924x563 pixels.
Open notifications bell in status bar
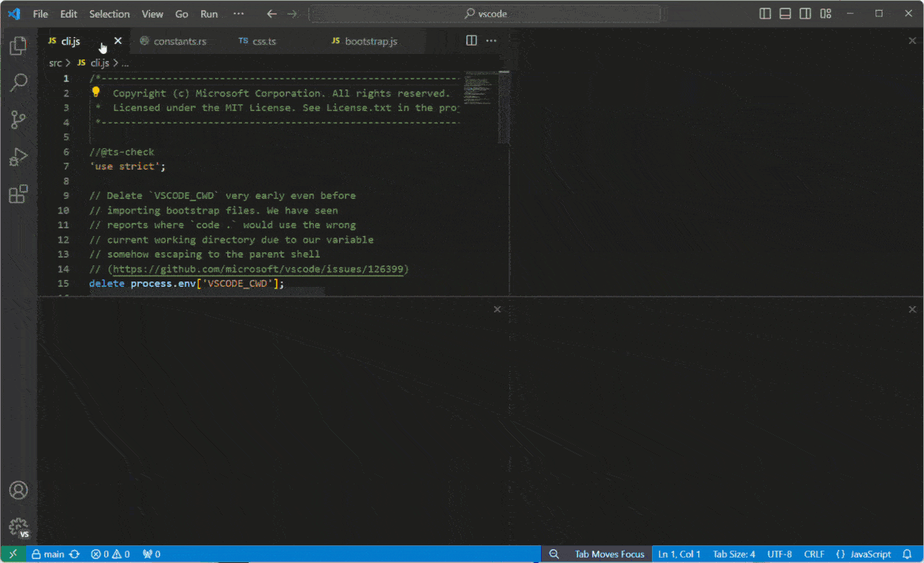(x=907, y=554)
